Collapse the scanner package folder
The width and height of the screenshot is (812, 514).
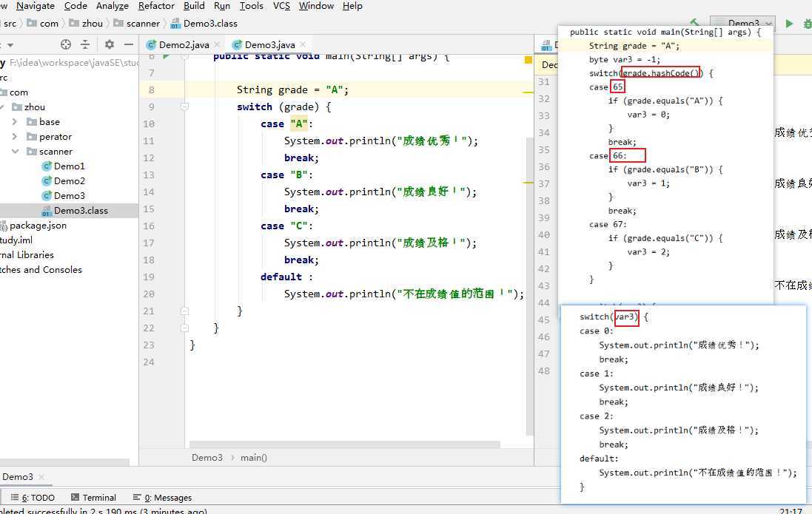click(x=15, y=152)
